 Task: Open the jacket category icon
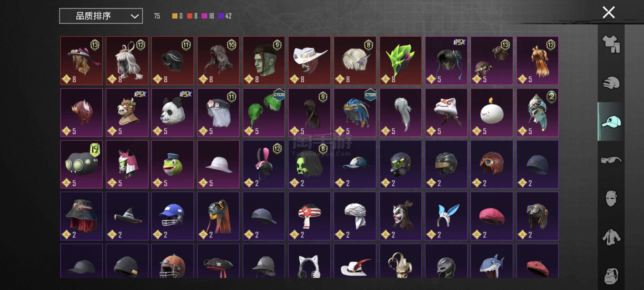[x=611, y=237]
